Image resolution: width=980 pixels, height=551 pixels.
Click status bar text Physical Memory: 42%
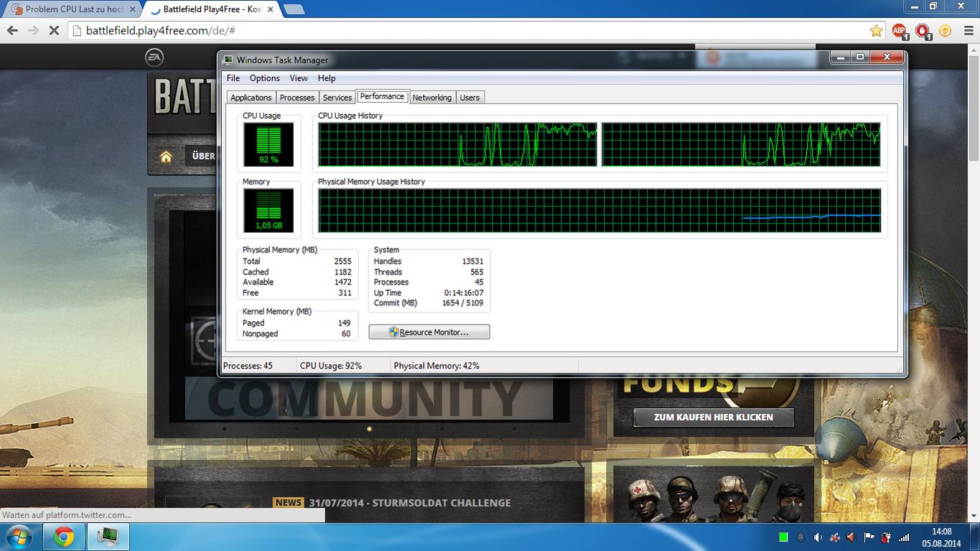pos(437,366)
